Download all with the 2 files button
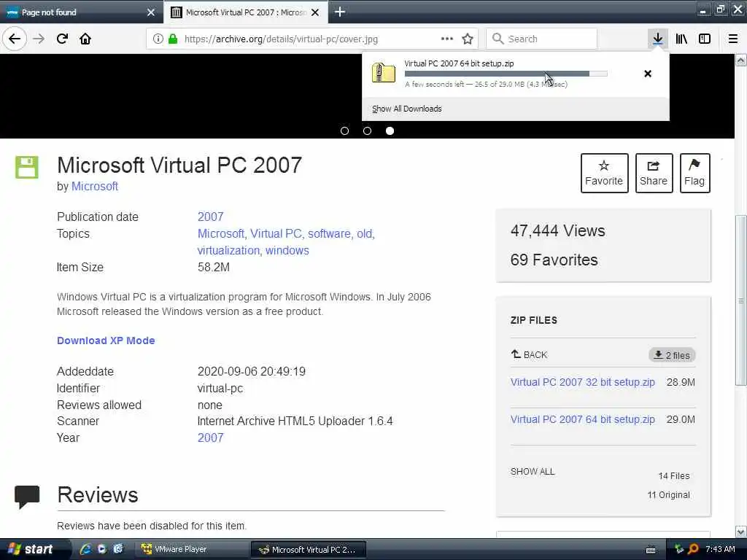The width and height of the screenshot is (747, 560). (672, 355)
